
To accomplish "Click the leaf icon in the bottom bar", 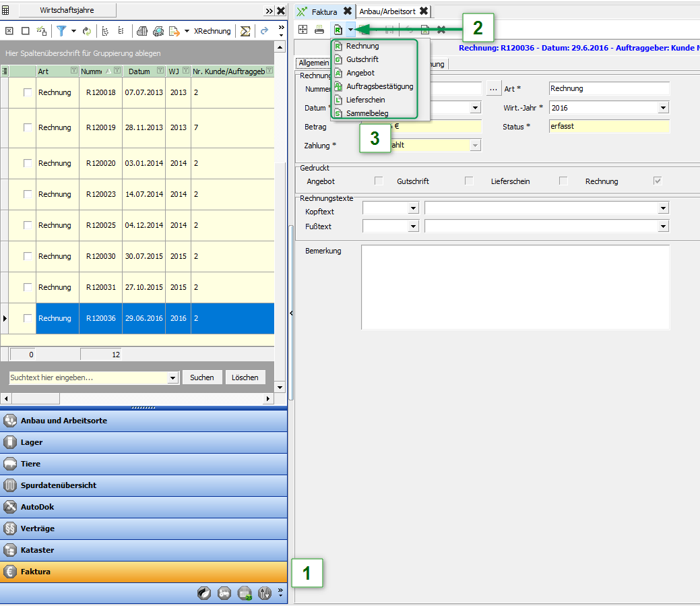I will [x=203, y=593].
